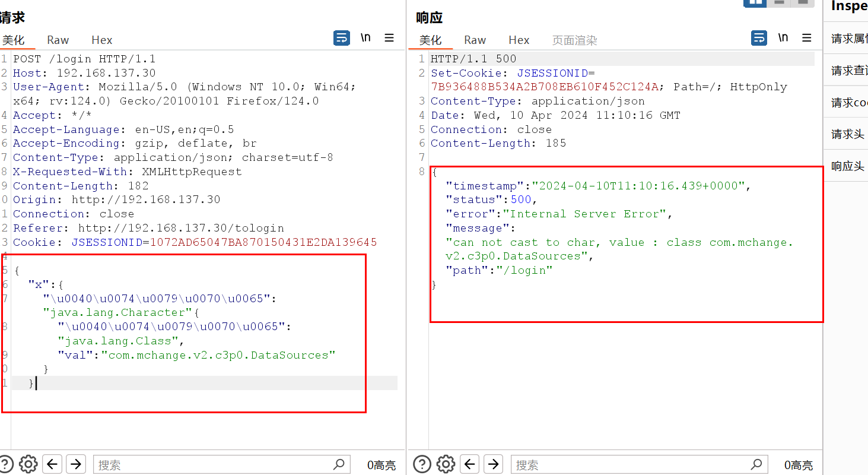The width and height of the screenshot is (868, 475).
Task: Switch request pane to Hex tab
Action: 102,40
